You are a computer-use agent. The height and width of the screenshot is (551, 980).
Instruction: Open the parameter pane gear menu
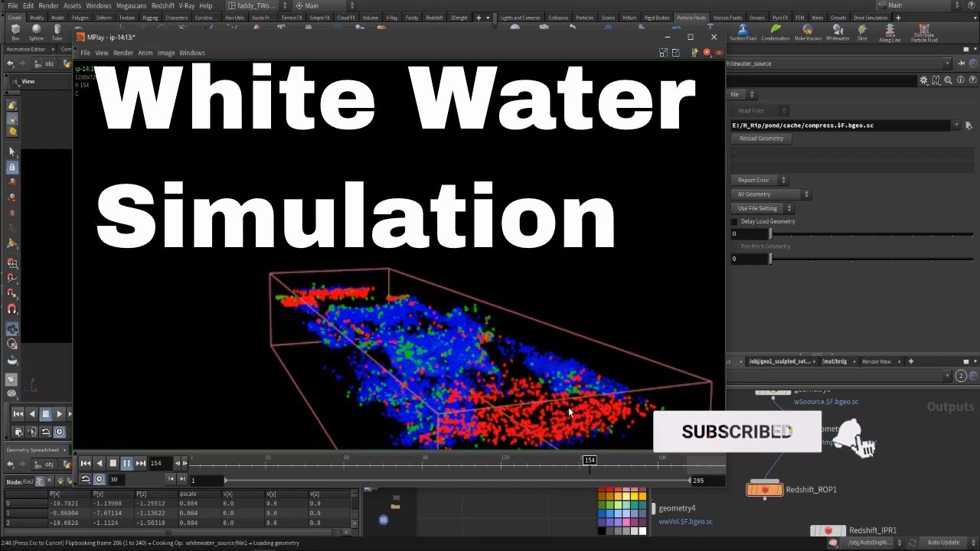(x=924, y=80)
